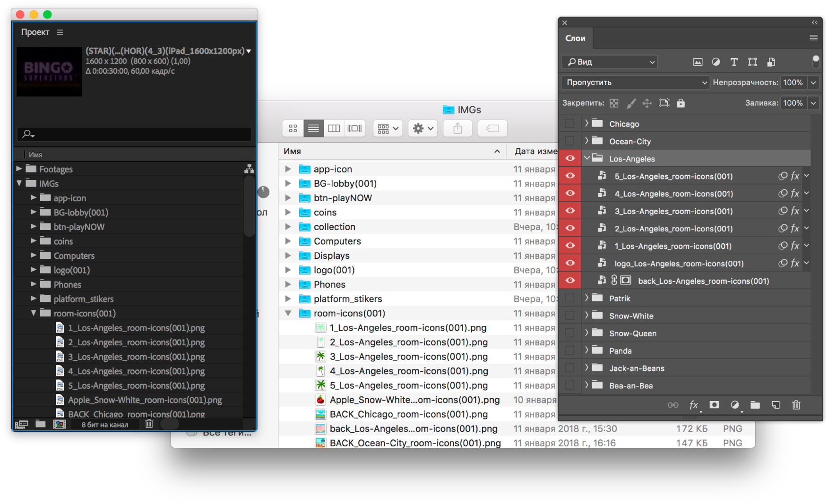Filter layers by shape layer icon
This screenshot has width=827, height=504.
click(752, 62)
